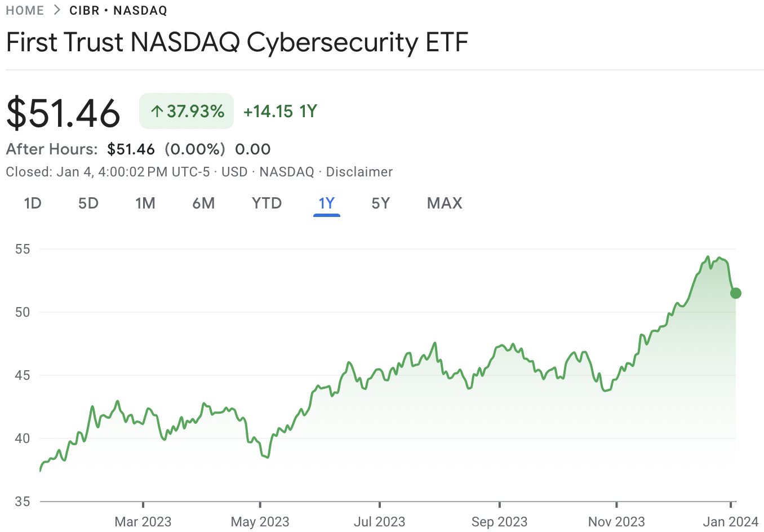Image resolution: width=764 pixels, height=532 pixels.
Task: Switch chart to 6M range
Action: (x=203, y=203)
